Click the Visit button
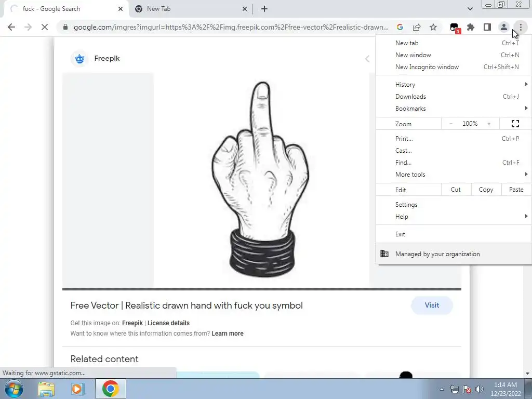Image resolution: width=532 pixels, height=399 pixels. (432, 305)
